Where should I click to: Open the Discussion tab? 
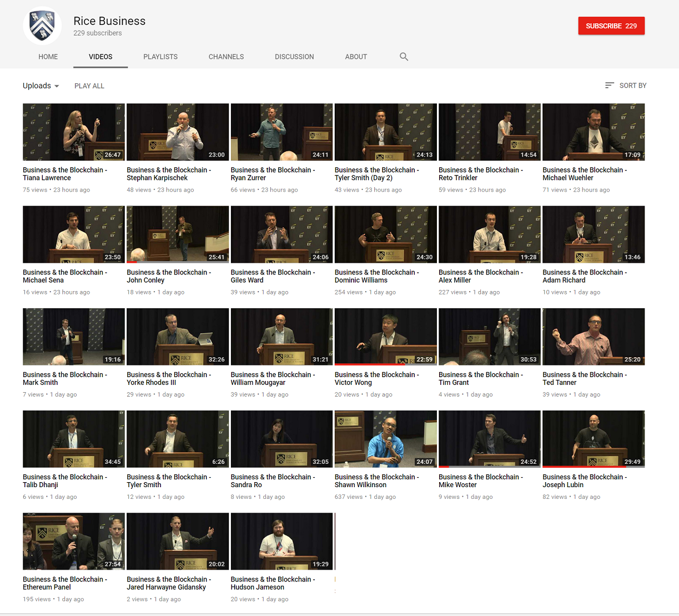[294, 57]
